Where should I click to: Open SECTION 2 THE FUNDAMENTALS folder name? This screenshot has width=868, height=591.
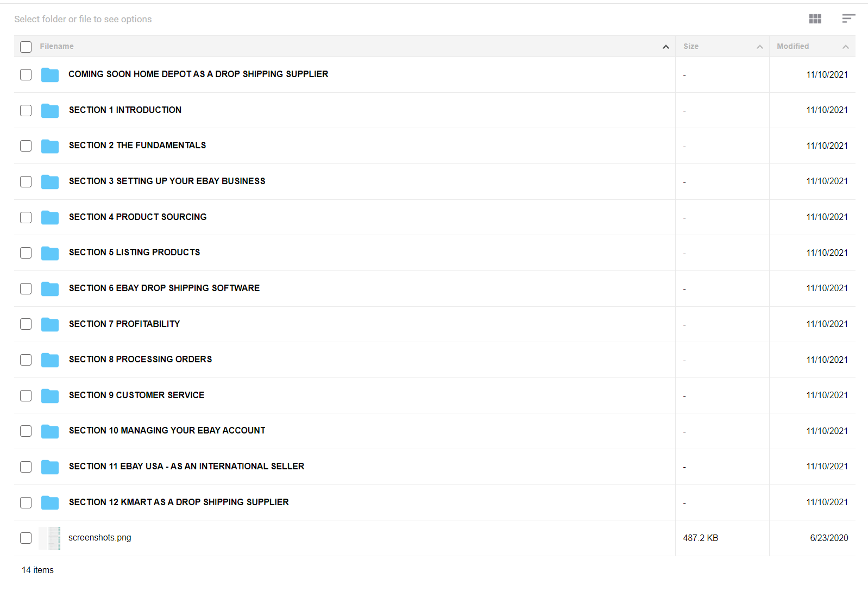click(137, 145)
